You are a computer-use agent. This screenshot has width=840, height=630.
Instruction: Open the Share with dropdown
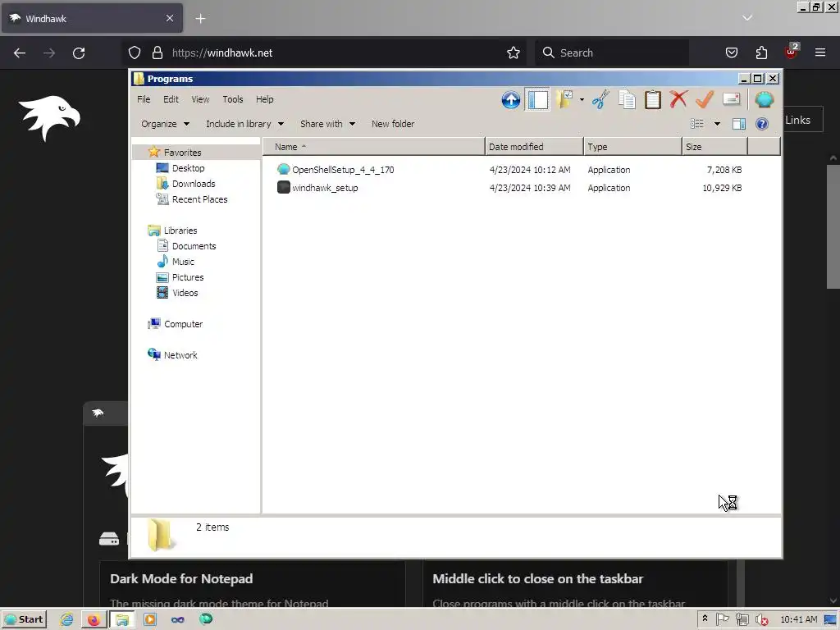pyautogui.click(x=327, y=124)
